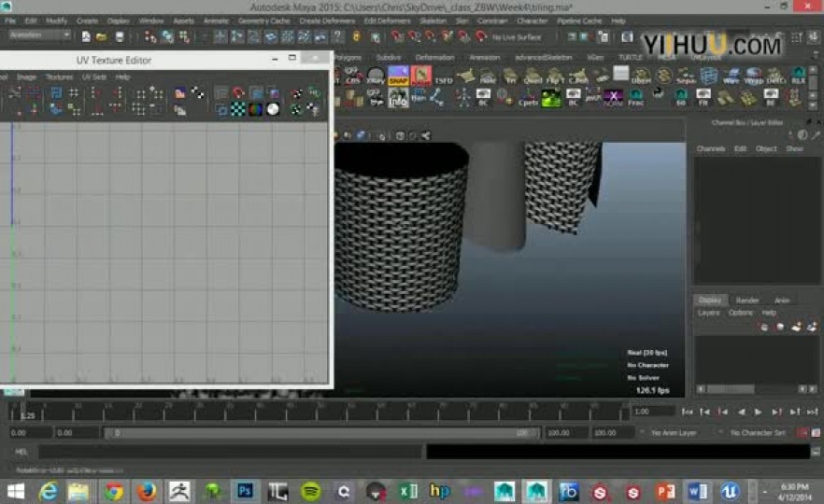This screenshot has width=824, height=504.
Task: Click the current frame marker on time slider
Action: (x=22, y=413)
